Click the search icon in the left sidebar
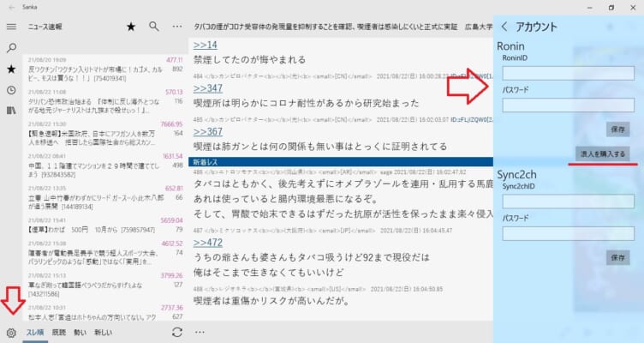 (11, 48)
